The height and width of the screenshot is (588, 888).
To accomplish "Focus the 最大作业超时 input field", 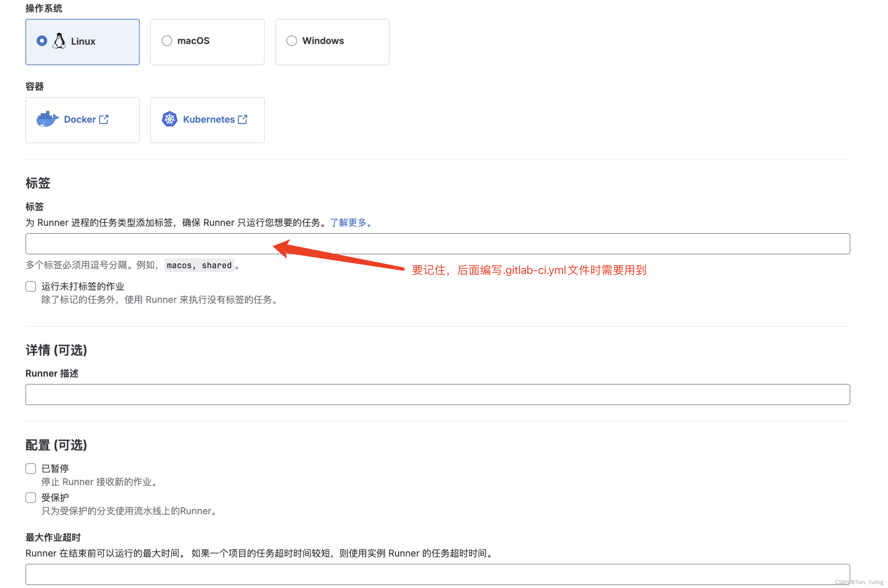I will coord(438,574).
